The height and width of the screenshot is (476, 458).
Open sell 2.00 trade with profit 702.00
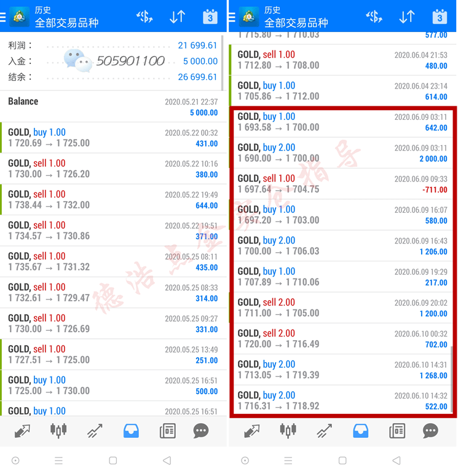click(342, 338)
